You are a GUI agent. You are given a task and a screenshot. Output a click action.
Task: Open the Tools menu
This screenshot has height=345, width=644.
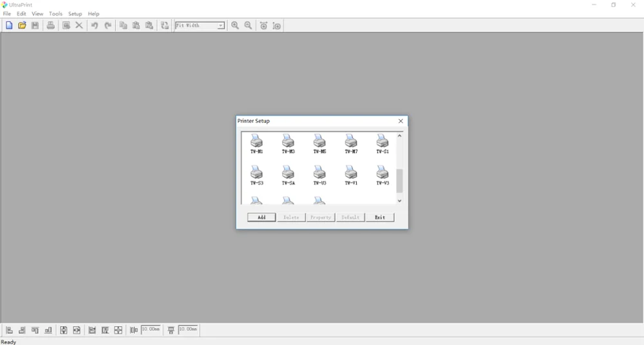pyautogui.click(x=55, y=14)
